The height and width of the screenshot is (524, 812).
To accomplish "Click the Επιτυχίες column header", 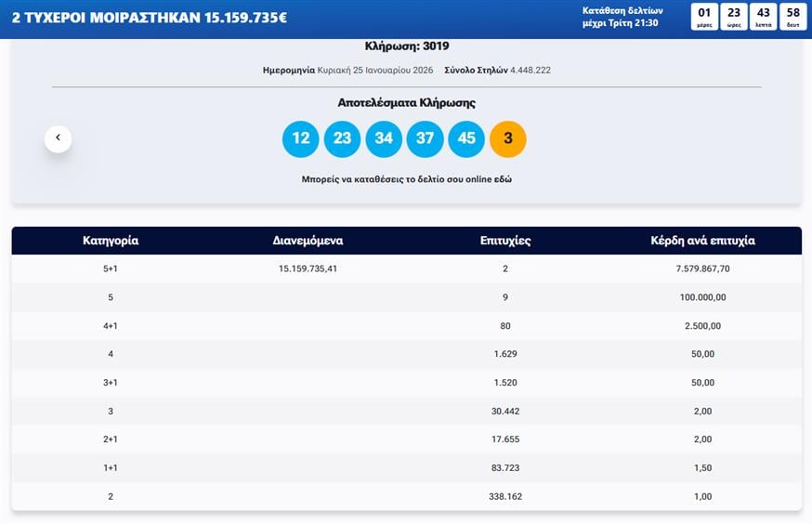I will click(x=506, y=241).
